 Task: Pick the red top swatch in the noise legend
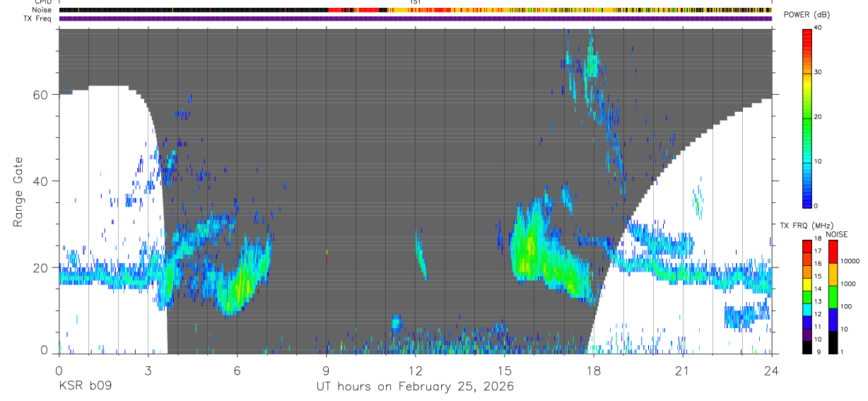[x=833, y=252]
